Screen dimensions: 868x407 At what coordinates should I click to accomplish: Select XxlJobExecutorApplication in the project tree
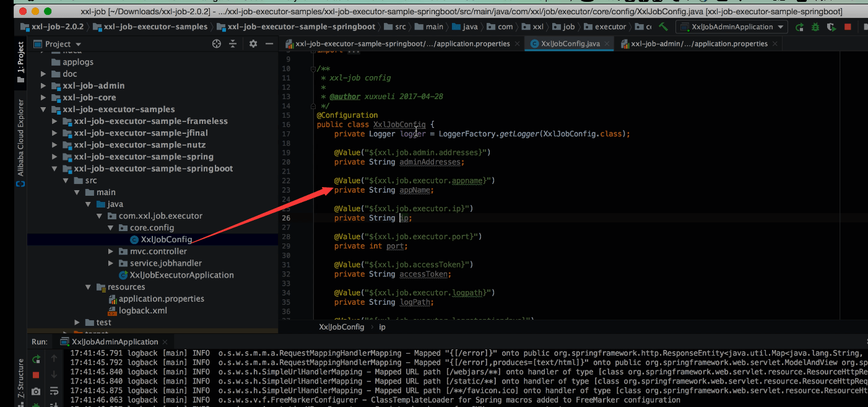coord(176,275)
